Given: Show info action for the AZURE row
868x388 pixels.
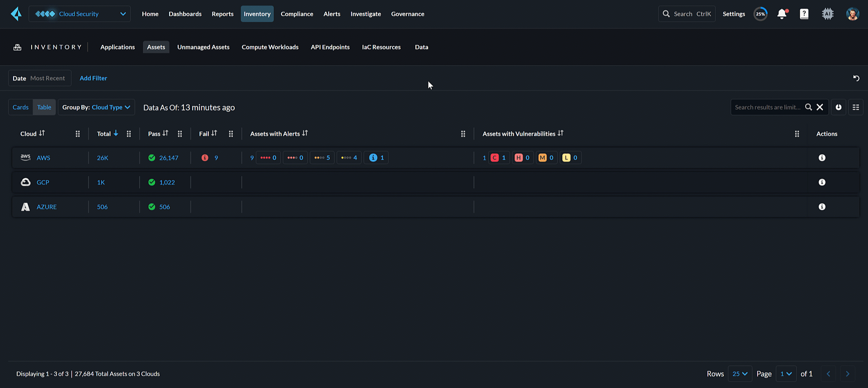Looking at the screenshot, I should point(822,207).
